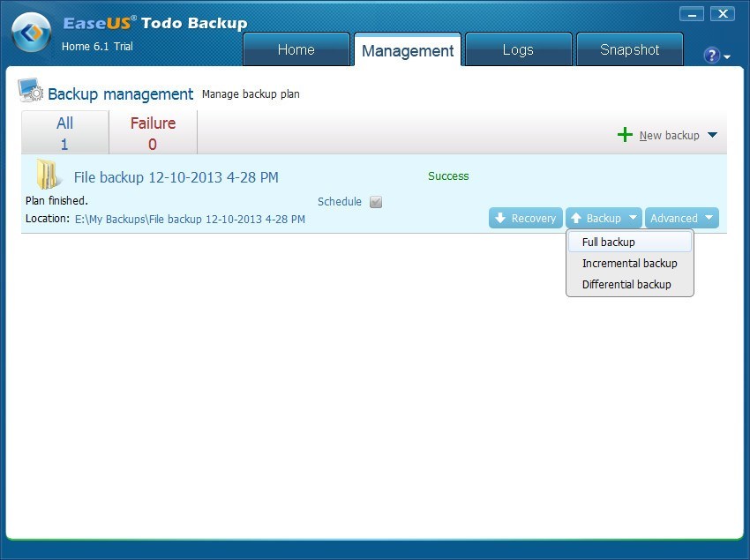
Task: Click the New backup link
Action: 669,135
